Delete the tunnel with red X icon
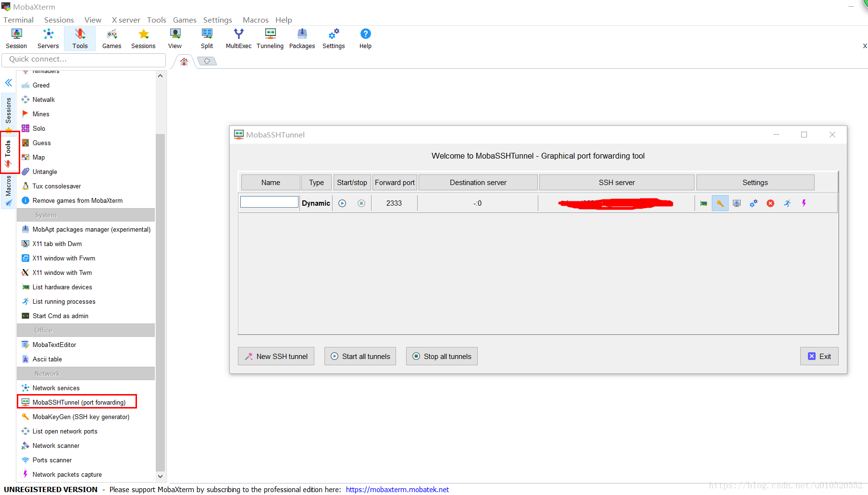The image size is (868, 495). [770, 203]
